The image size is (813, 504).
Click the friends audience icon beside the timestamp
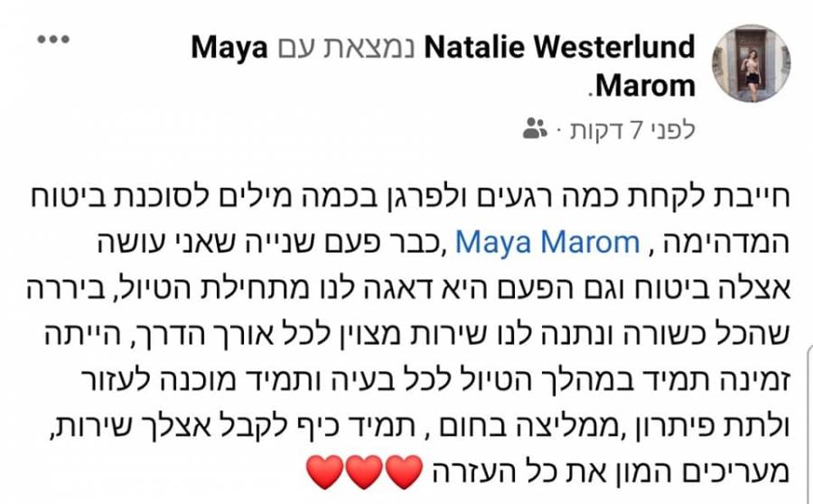[535, 128]
